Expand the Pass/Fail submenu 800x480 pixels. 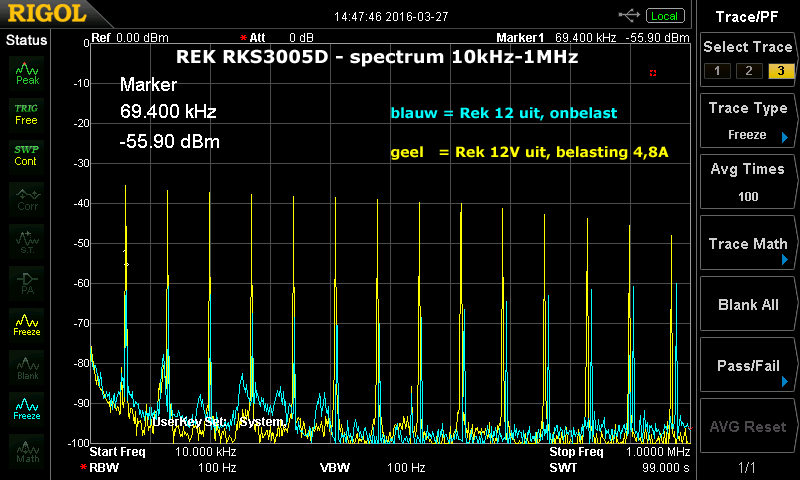(x=747, y=365)
